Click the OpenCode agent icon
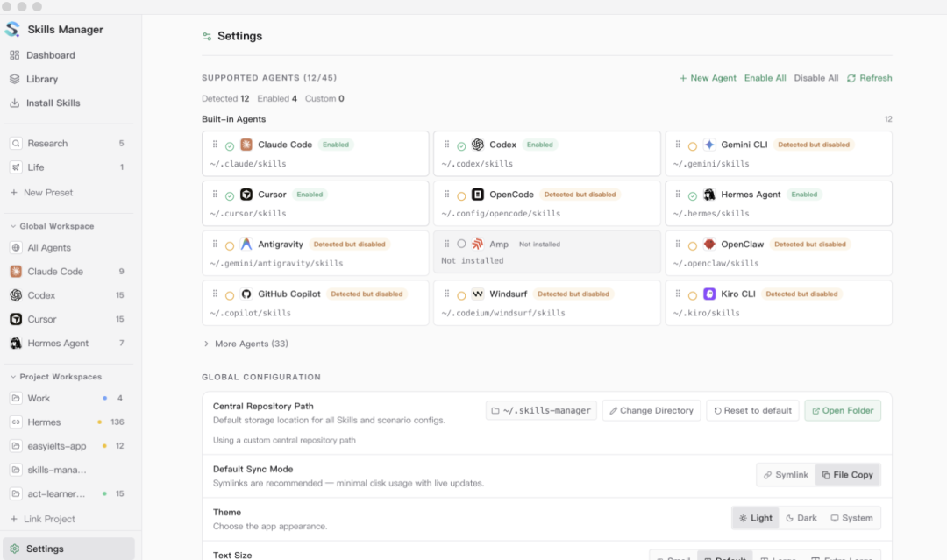 pos(478,195)
